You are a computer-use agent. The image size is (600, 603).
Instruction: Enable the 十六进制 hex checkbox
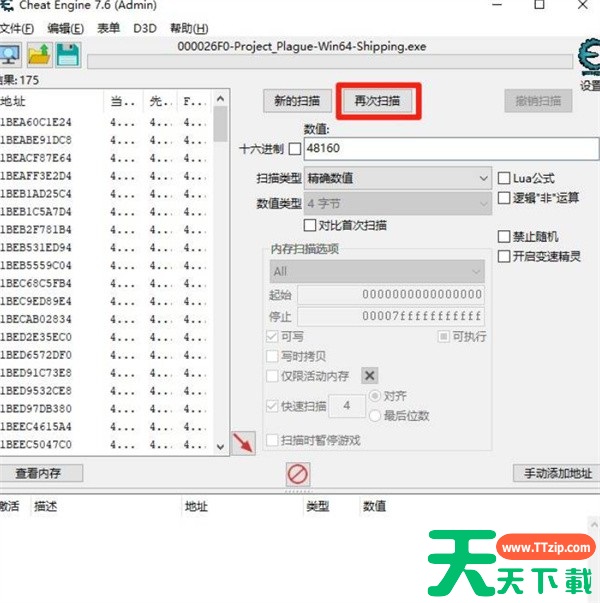[x=294, y=149]
